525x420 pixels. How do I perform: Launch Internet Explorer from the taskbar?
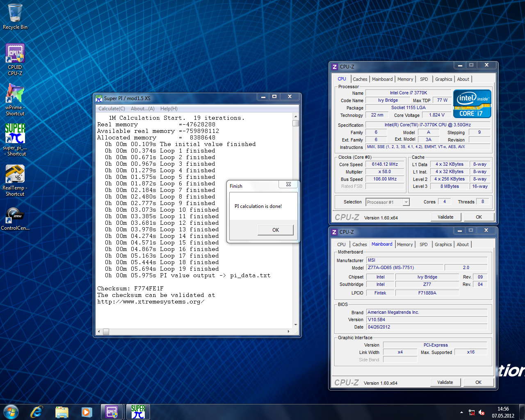point(37,412)
